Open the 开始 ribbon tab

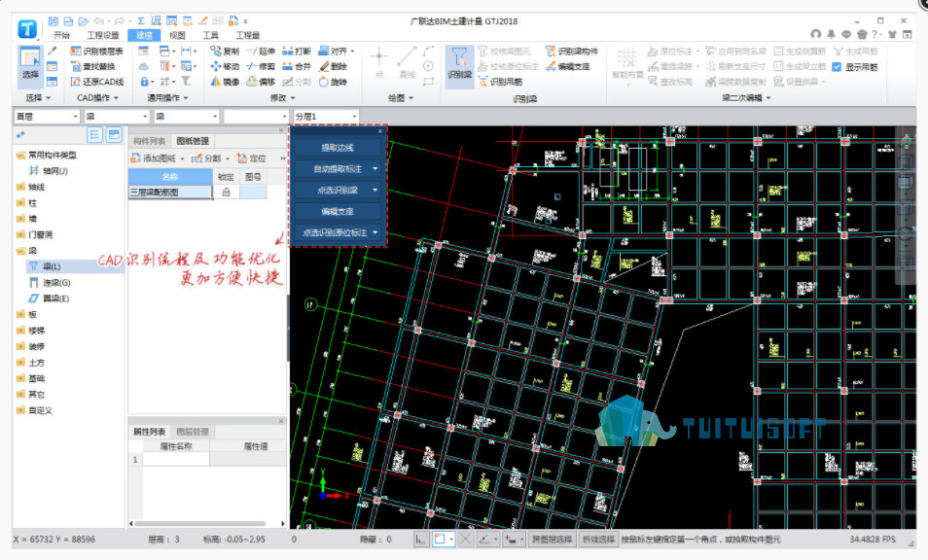pyautogui.click(x=61, y=35)
